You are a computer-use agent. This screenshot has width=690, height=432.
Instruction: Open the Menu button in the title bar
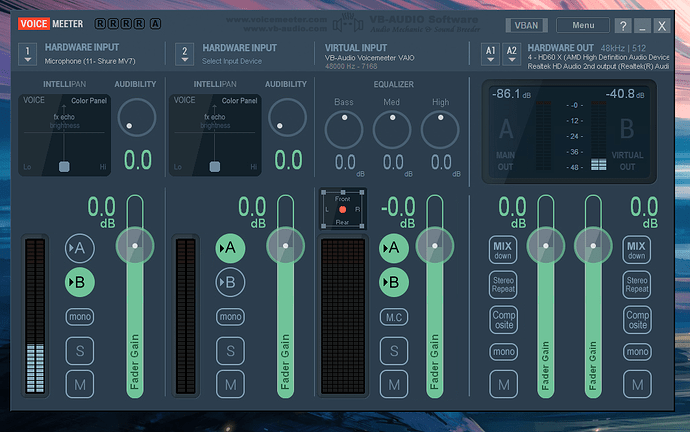coord(583,26)
